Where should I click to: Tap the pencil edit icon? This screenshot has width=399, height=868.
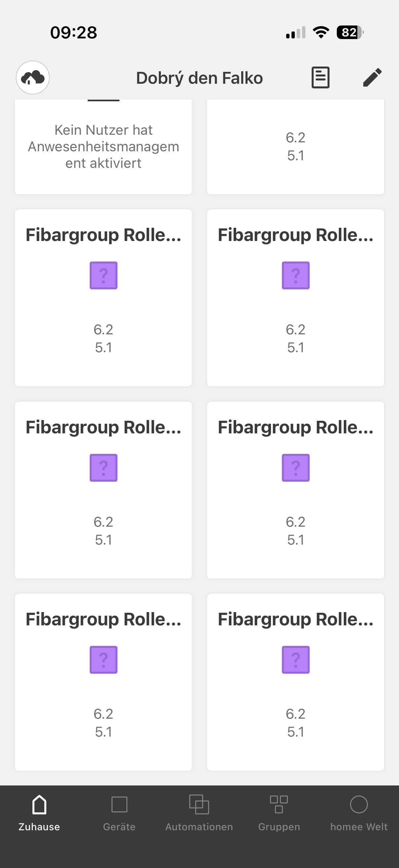pos(372,77)
